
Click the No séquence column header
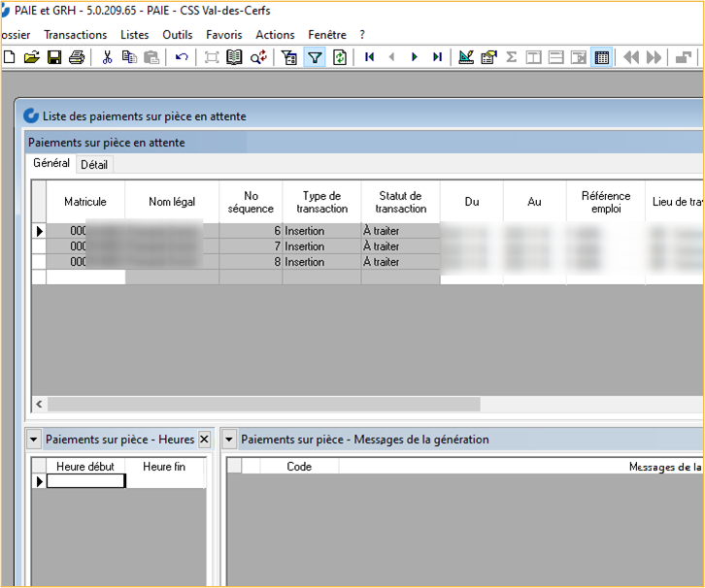tap(251, 202)
